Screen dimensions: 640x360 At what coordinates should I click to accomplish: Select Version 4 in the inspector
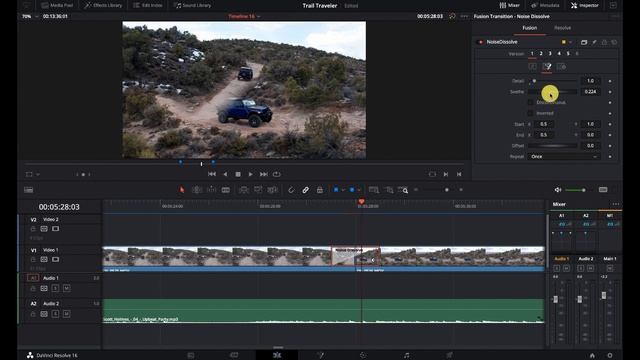pyautogui.click(x=559, y=53)
